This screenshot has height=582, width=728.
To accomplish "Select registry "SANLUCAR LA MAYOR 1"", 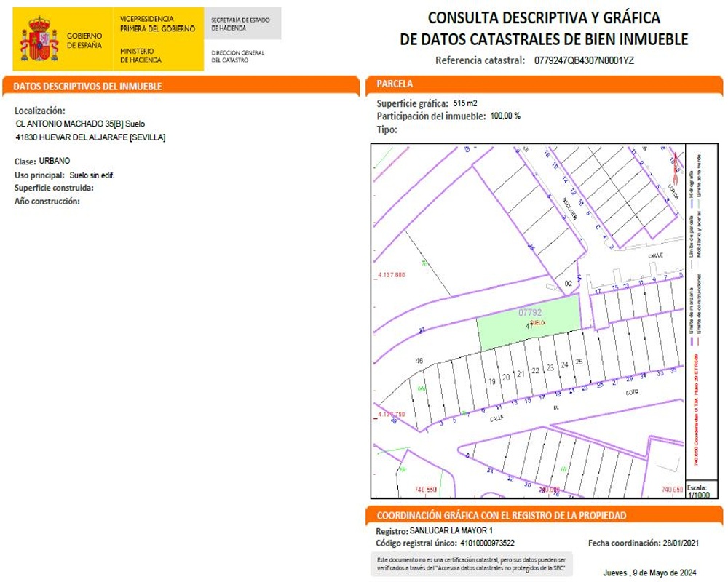I will pos(451,530).
